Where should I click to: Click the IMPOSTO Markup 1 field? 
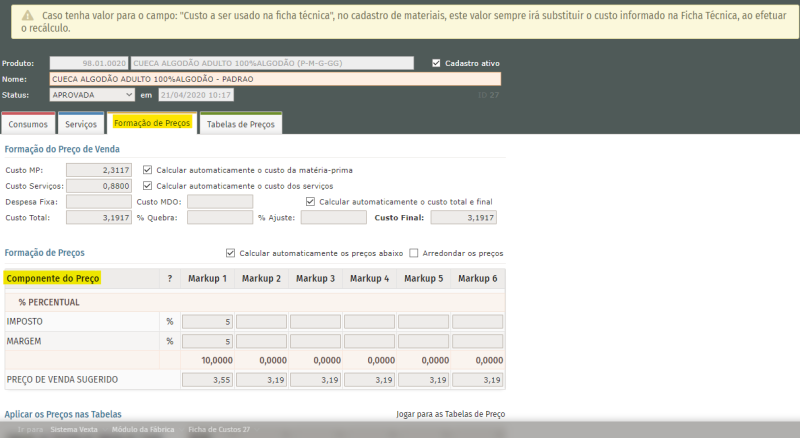pyautogui.click(x=207, y=322)
